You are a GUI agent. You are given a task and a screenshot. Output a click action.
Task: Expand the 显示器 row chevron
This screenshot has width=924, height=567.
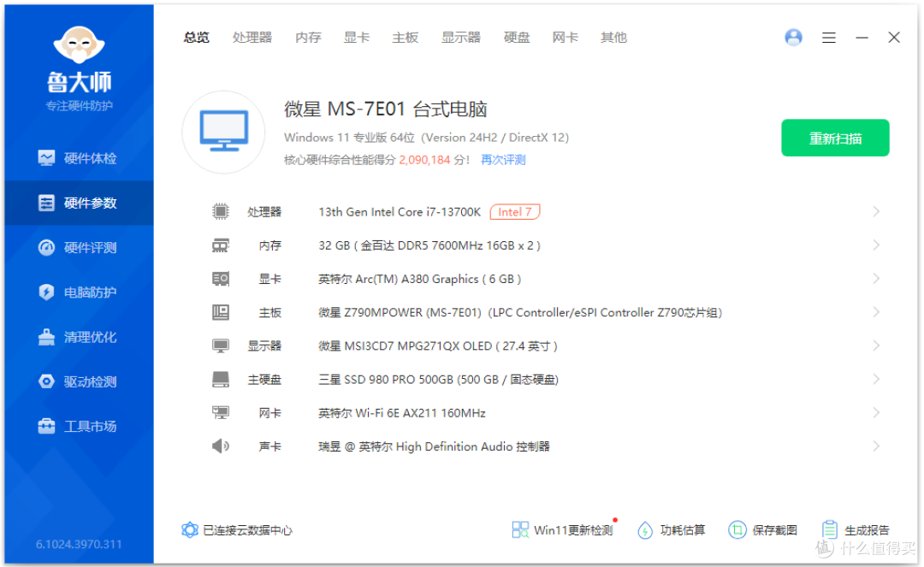click(x=876, y=346)
